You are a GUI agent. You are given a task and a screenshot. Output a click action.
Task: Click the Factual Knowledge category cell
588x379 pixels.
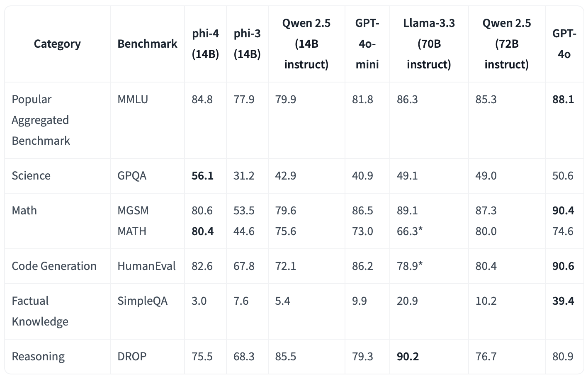(40, 311)
